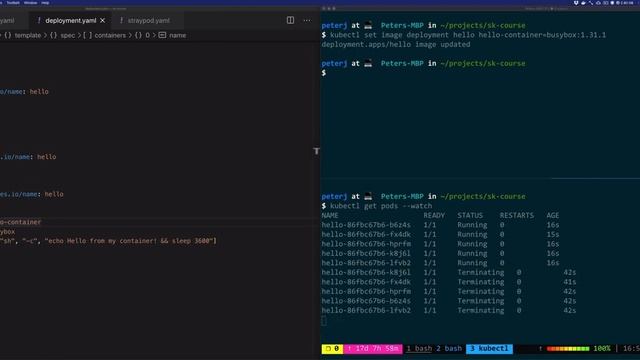Screen dimensions: 640x360
Task: Click the split editor right icon
Action: click(x=290, y=20)
